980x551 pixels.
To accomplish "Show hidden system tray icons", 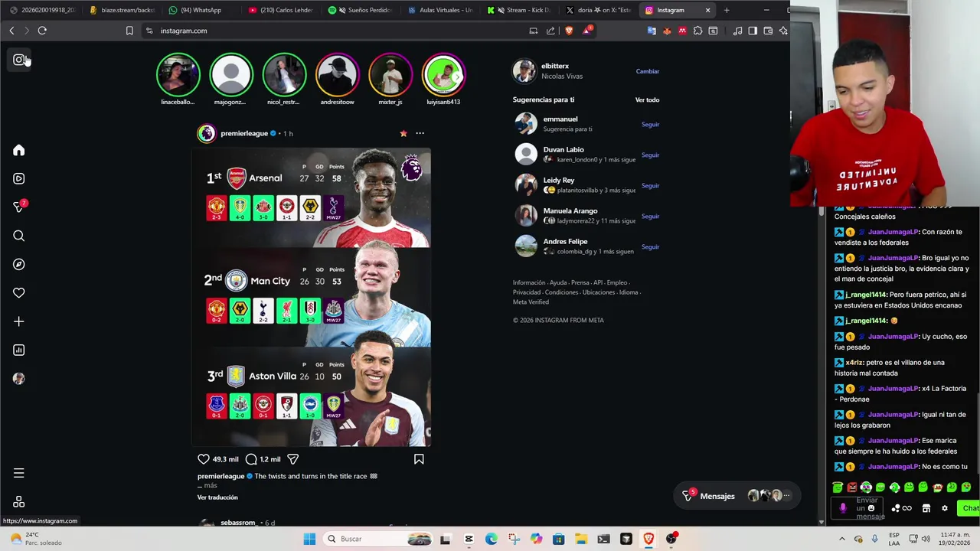I will pyautogui.click(x=842, y=539).
